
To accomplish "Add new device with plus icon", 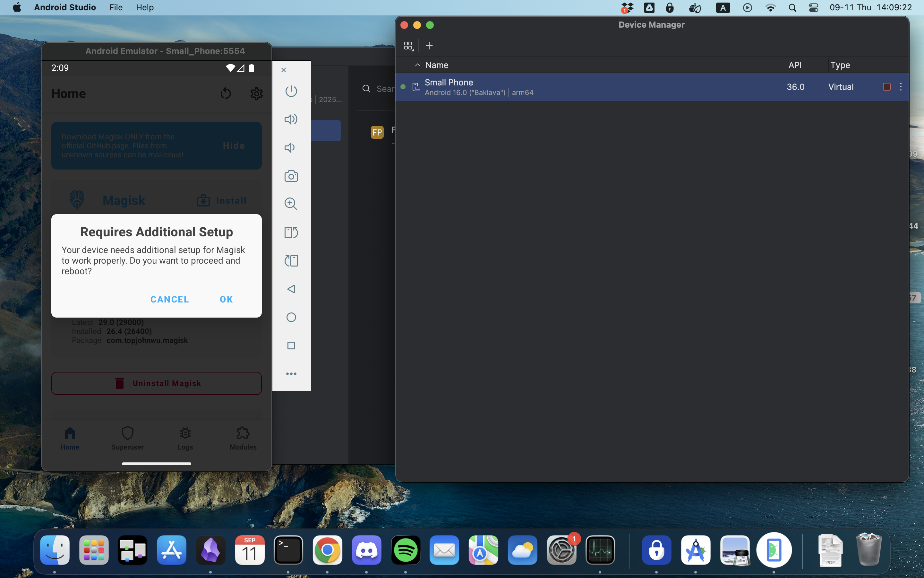I will (429, 46).
